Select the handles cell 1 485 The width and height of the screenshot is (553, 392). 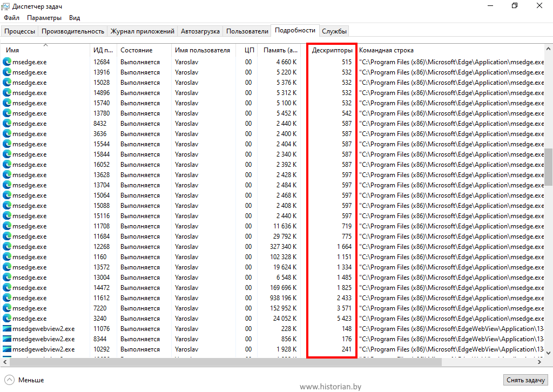pyautogui.click(x=344, y=278)
